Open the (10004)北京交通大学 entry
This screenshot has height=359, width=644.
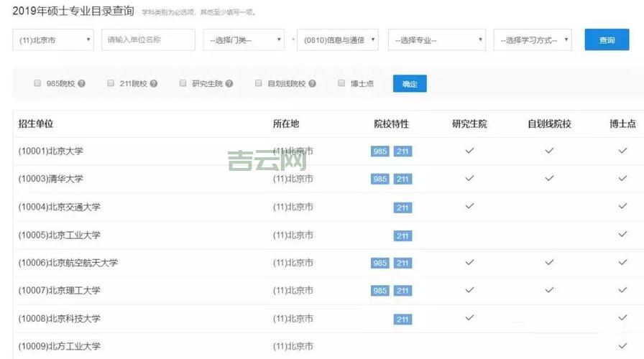pos(59,207)
